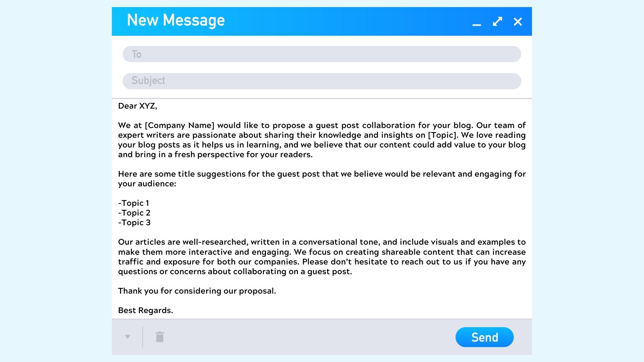Click the Subject input field
The width and height of the screenshot is (644, 362).
click(x=322, y=80)
